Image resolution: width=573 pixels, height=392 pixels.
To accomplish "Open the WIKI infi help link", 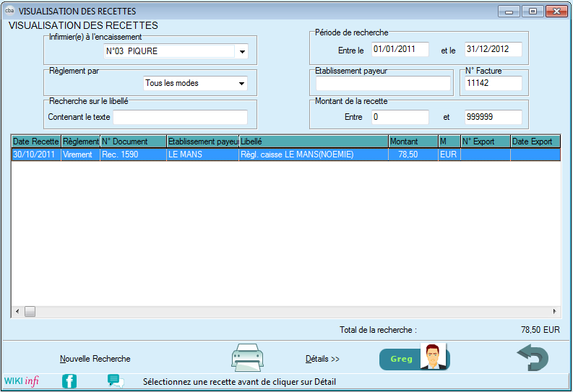I will (x=21, y=381).
